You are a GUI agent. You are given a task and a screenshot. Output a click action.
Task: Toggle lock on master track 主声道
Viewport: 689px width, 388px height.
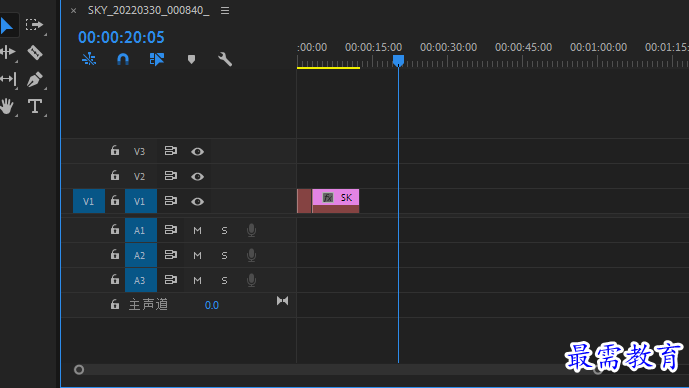click(x=115, y=304)
